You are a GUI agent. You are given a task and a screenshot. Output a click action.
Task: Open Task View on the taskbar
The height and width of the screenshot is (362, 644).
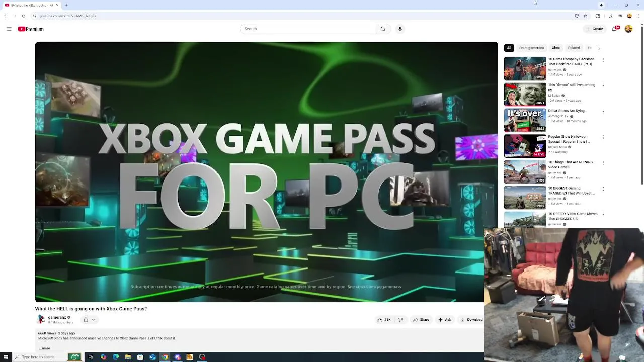91,357
